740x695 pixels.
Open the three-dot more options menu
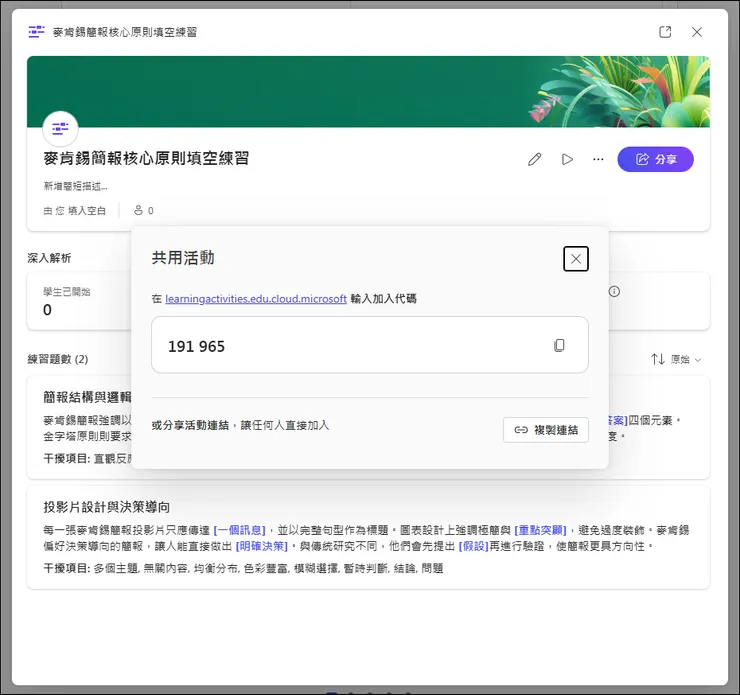(598, 159)
